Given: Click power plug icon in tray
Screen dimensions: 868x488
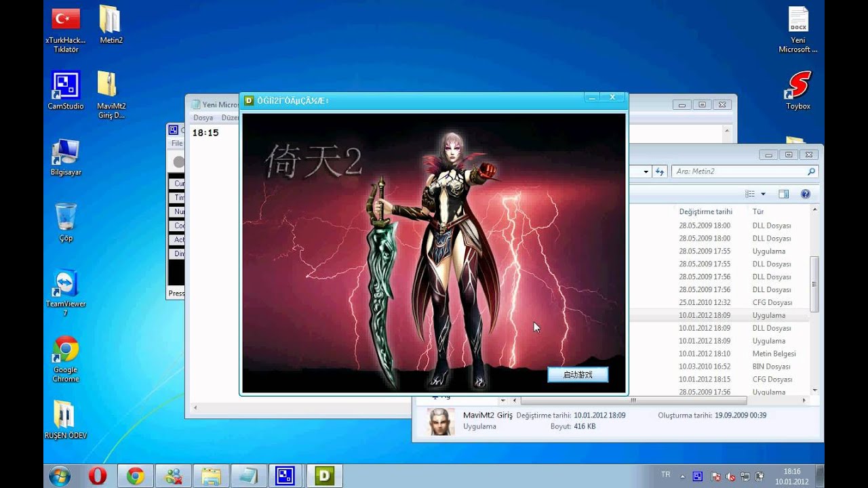Looking at the screenshot, I should 759,476.
